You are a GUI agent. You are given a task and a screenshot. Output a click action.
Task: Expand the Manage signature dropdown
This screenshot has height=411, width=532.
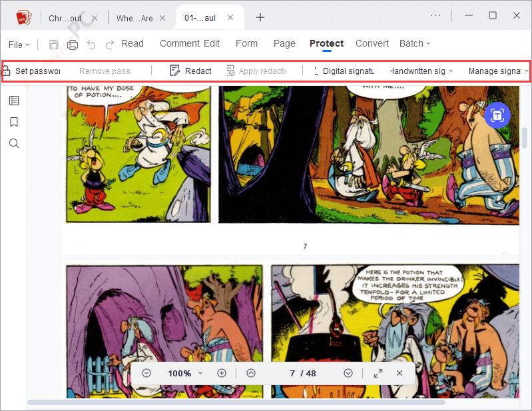[x=527, y=71]
